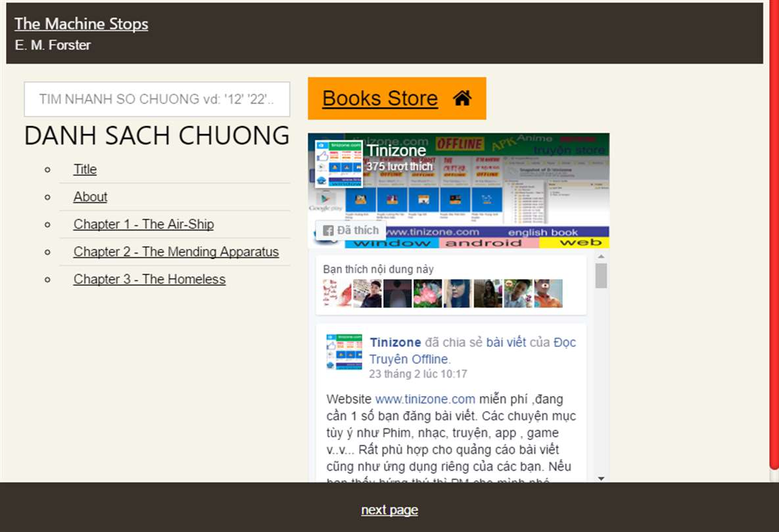Click the Facebook widget scroll up arrow
The width and height of the screenshot is (779, 532).
coord(601,257)
